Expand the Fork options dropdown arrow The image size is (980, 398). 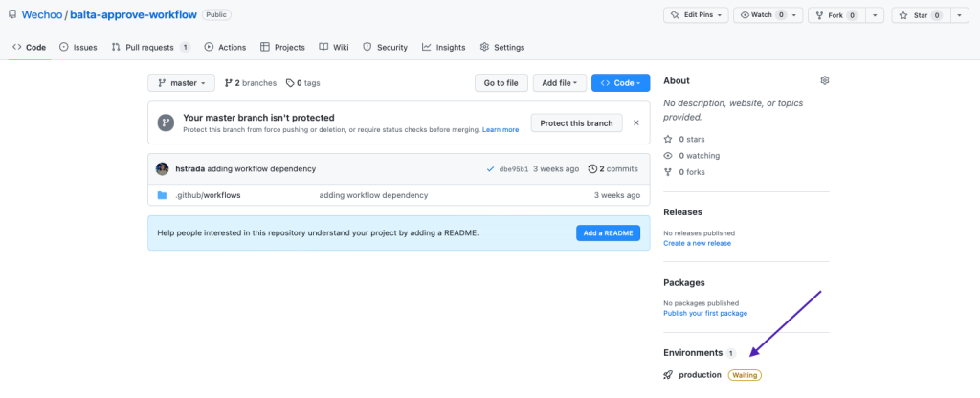coord(874,15)
